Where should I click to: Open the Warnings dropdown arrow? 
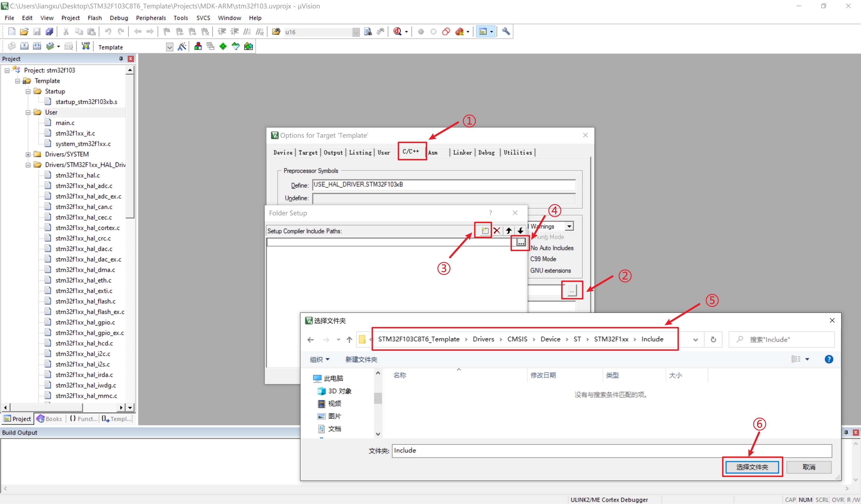[569, 226]
